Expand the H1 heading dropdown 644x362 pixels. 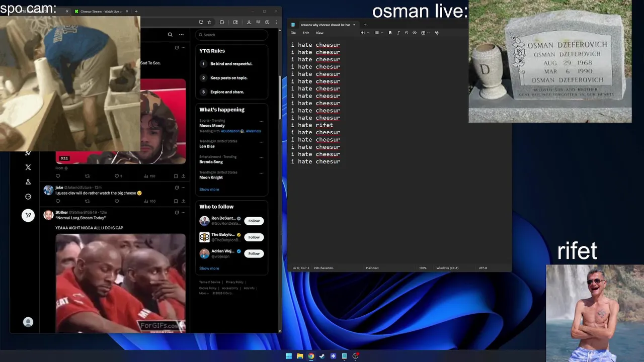[365, 33]
